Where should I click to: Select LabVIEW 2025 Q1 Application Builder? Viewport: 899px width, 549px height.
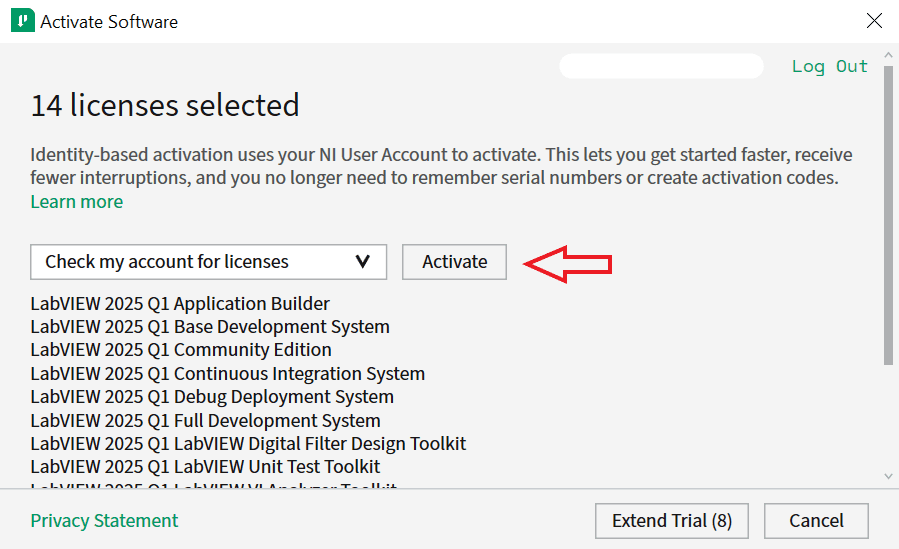(180, 304)
